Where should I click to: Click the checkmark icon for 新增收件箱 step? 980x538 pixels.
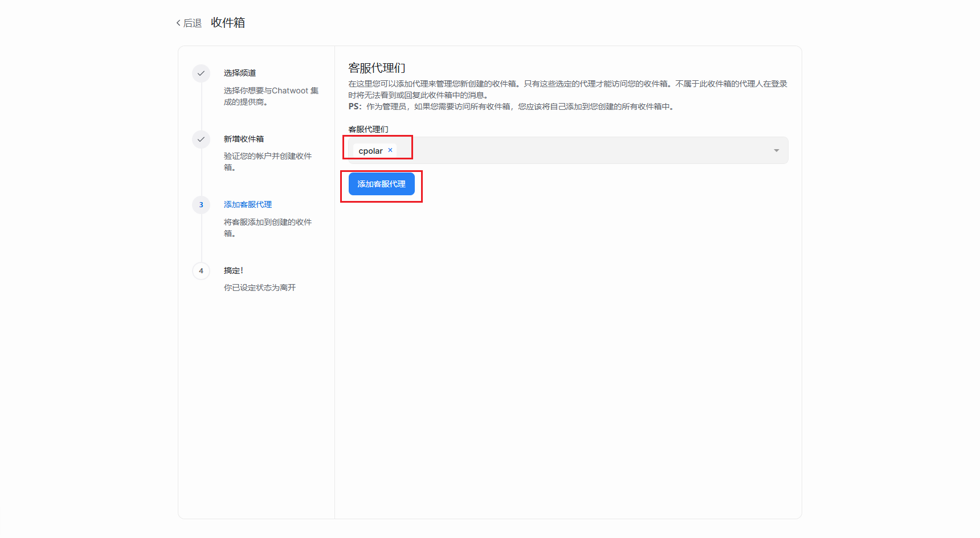pyautogui.click(x=201, y=139)
